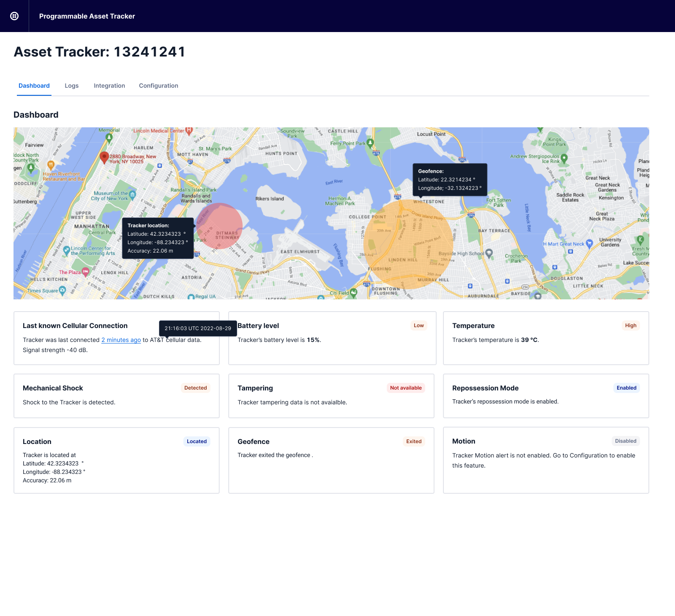
Task: Click the red pin at 2880 Broadway
Action: coord(104,158)
